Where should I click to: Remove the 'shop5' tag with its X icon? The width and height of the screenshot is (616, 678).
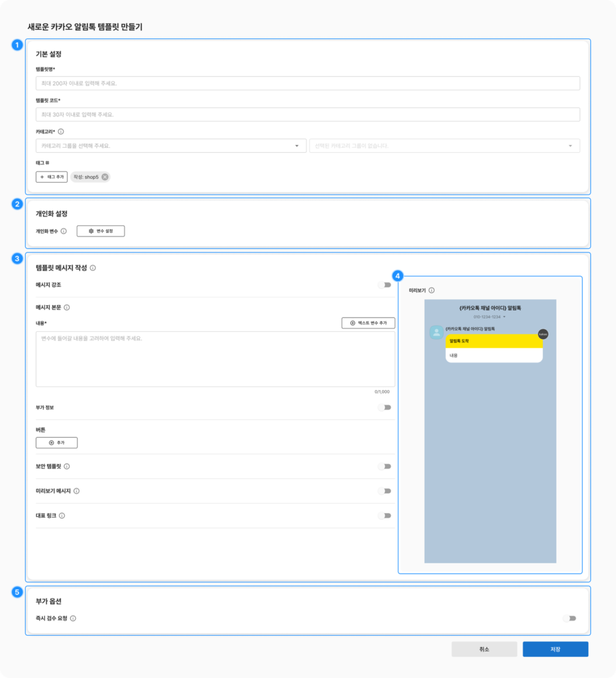coord(105,177)
